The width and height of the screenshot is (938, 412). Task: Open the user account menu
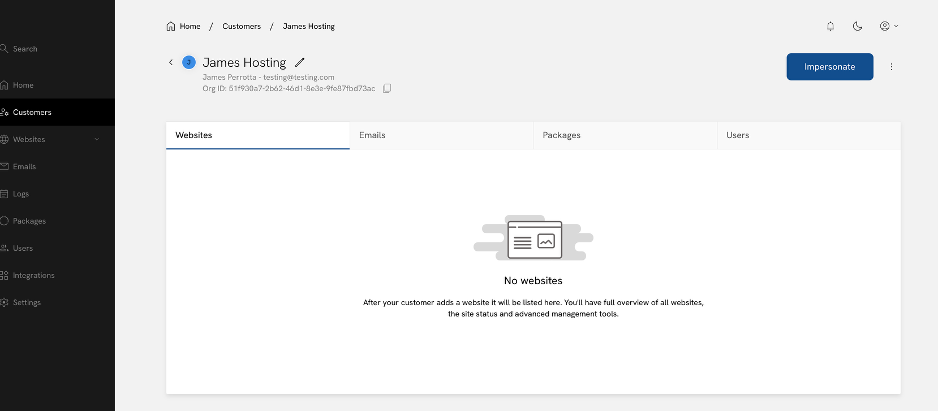click(x=889, y=26)
